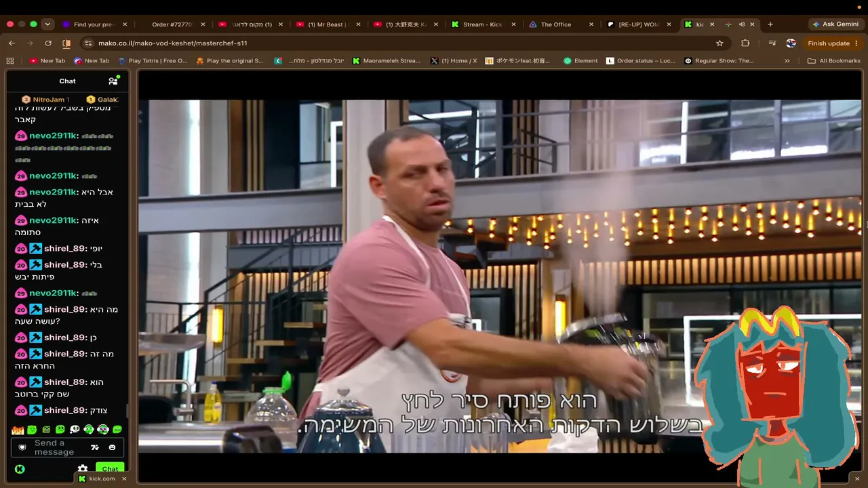Open a new browser tab
The image size is (868, 488).
(x=770, y=24)
